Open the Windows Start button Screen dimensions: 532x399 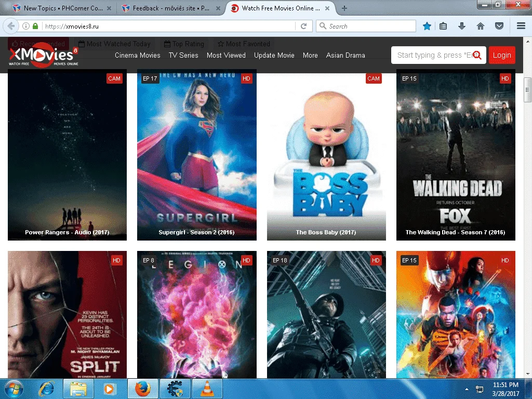click(14, 389)
